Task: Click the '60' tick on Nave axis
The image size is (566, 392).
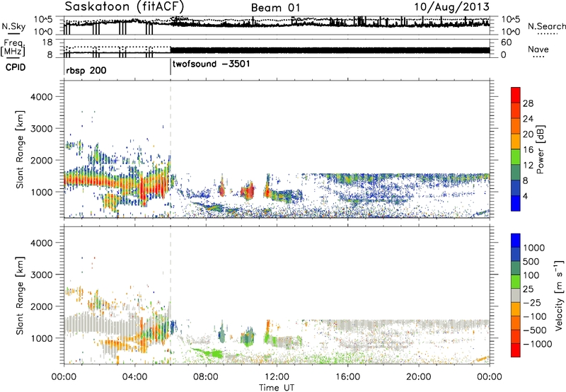Action: (x=507, y=42)
